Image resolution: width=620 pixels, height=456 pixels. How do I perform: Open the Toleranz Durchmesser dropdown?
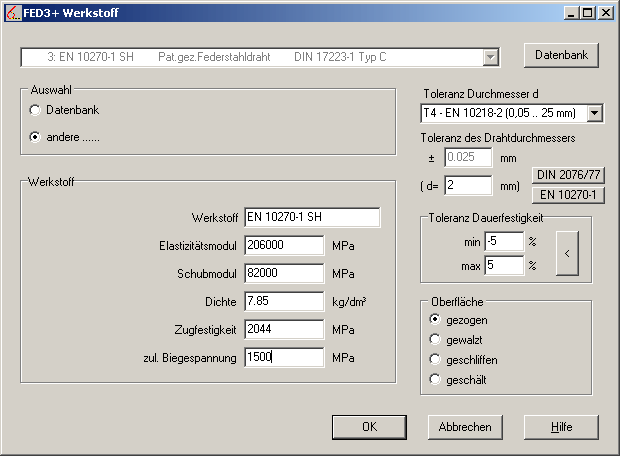click(595, 113)
